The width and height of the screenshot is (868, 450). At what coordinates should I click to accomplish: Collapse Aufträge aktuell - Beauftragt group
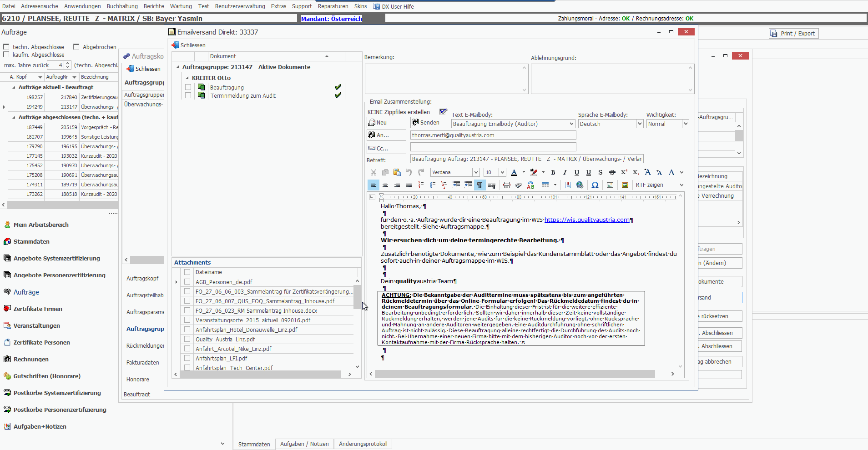point(14,87)
